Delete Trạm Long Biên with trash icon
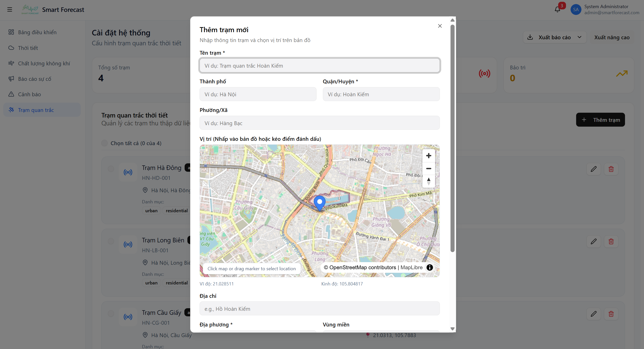Image resolution: width=644 pixels, height=349 pixels. [x=611, y=241]
